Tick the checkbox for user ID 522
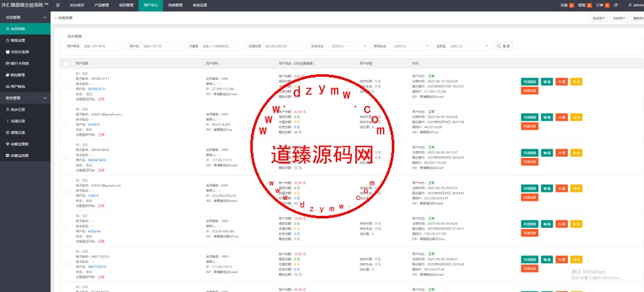Screen dimensions: 644x292 pos(66,193)
